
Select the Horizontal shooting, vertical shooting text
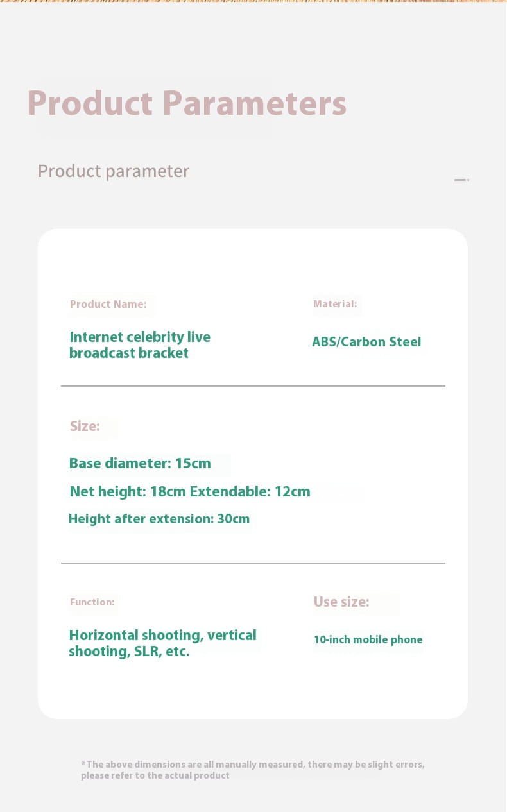click(162, 643)
